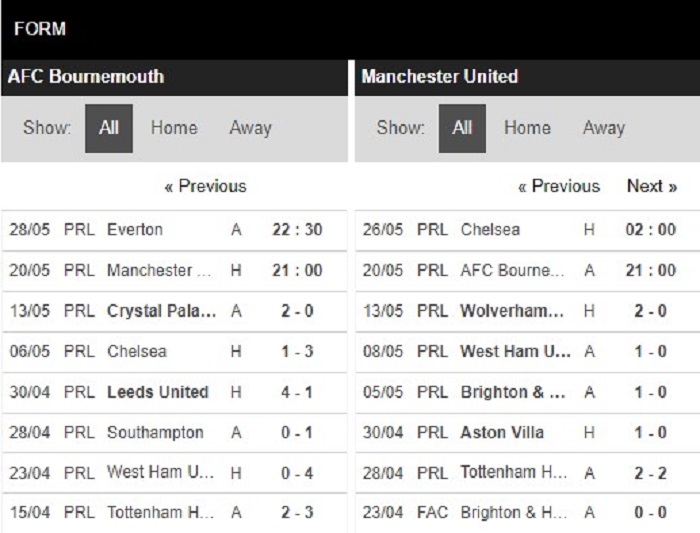Screen dimensions: 700x533
Task: Open Bournemouth's Everton match on 28/05
Action: [x=174, y=230]
